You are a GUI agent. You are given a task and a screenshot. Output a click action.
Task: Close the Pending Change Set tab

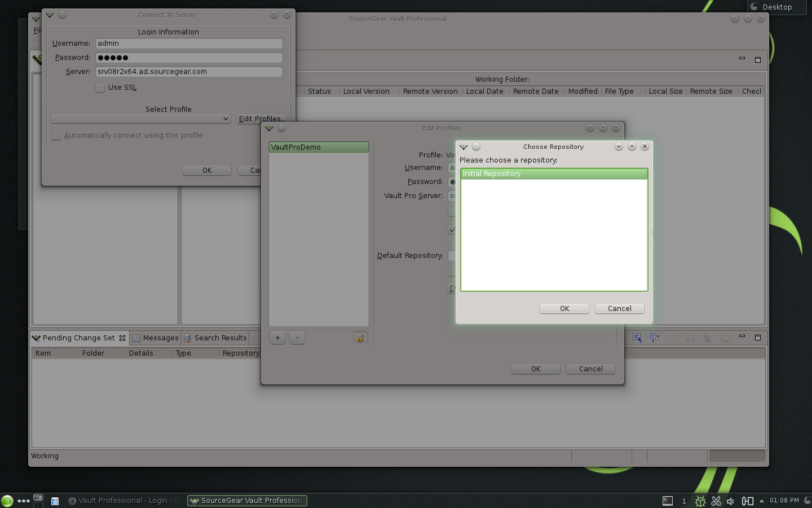122,338
